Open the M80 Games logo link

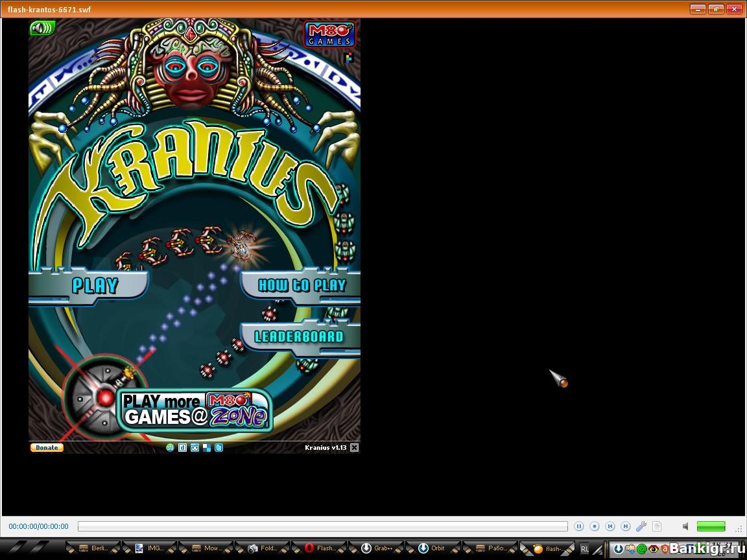click(329, 34)
